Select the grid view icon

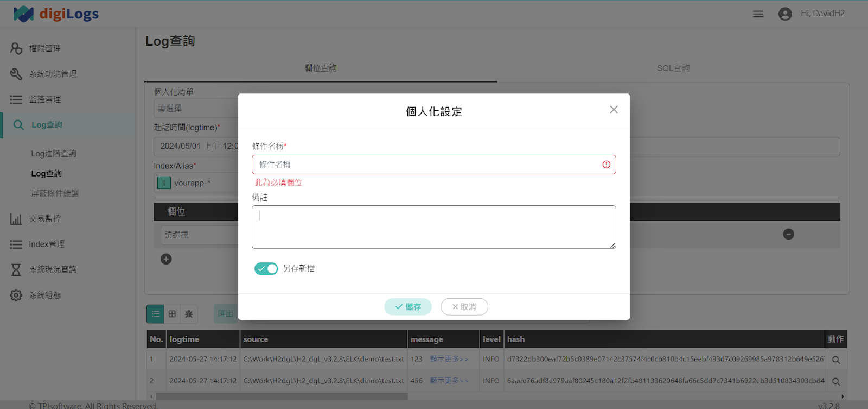coord(173,314)
